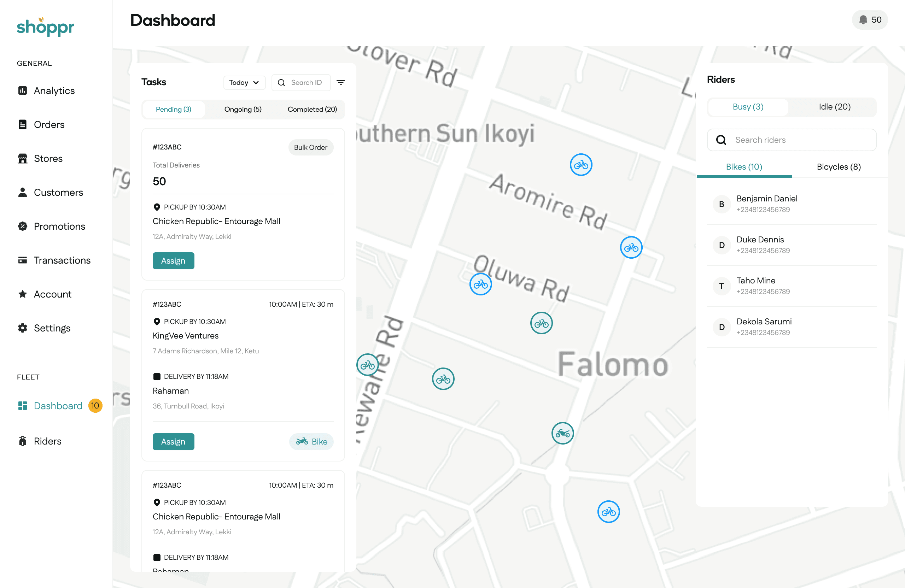Screen dimensions: 905x588
Task: Open notifications bell showing 50
Action: coord(869,20)
